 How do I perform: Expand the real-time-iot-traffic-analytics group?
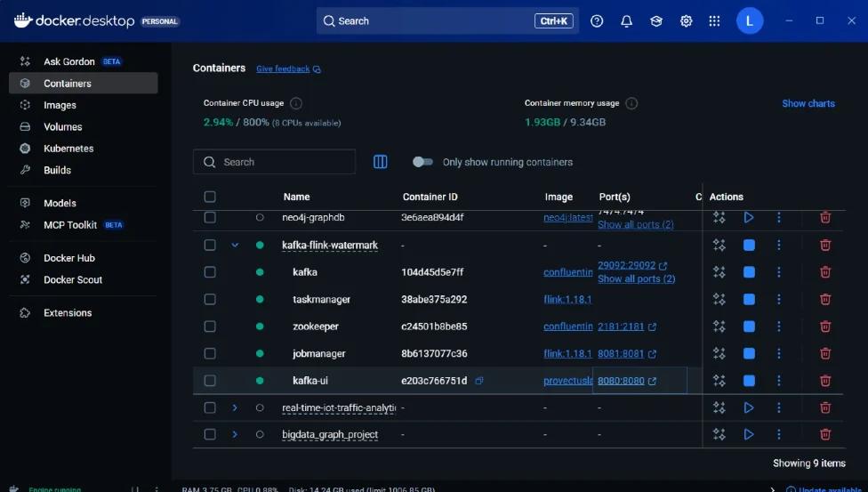point(235,407)
